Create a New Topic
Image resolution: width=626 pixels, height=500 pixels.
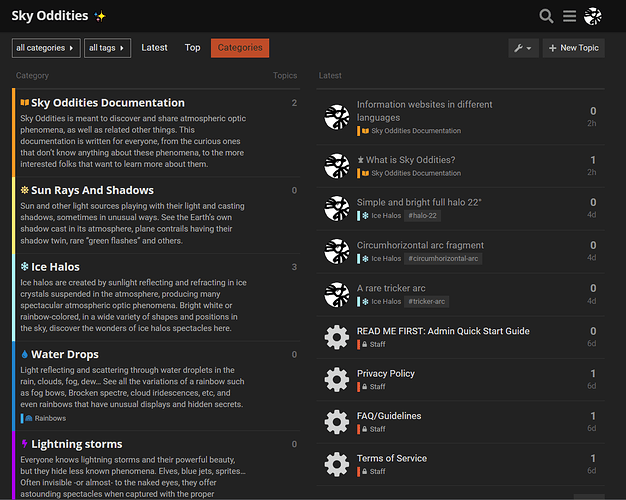(574, 48)
